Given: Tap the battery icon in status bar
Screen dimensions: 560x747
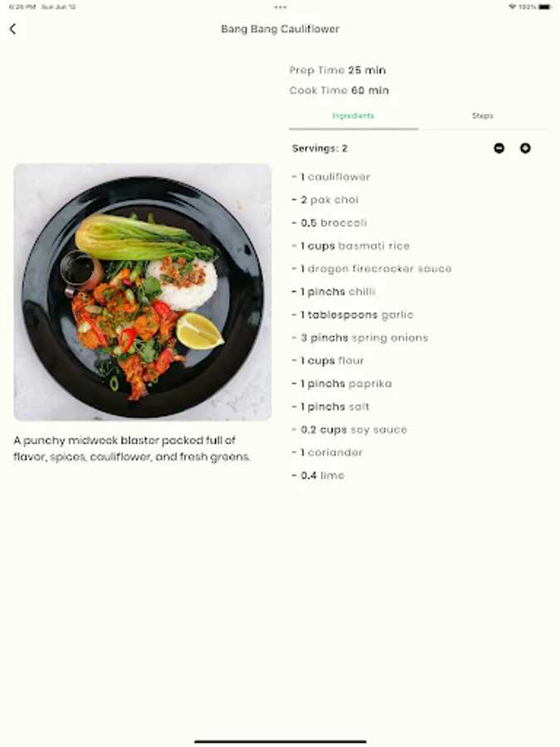Looking at the screenshot, I should [x=545, y=7].
